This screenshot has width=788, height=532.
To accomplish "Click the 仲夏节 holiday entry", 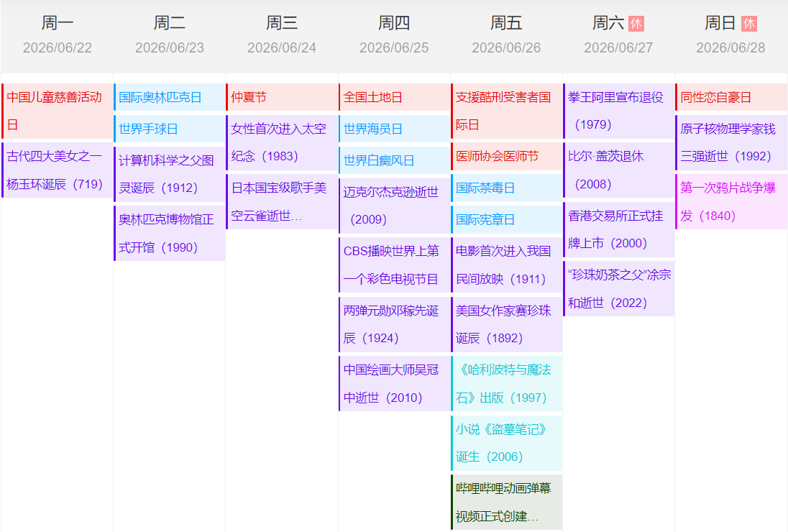I will tap(282, 97).
